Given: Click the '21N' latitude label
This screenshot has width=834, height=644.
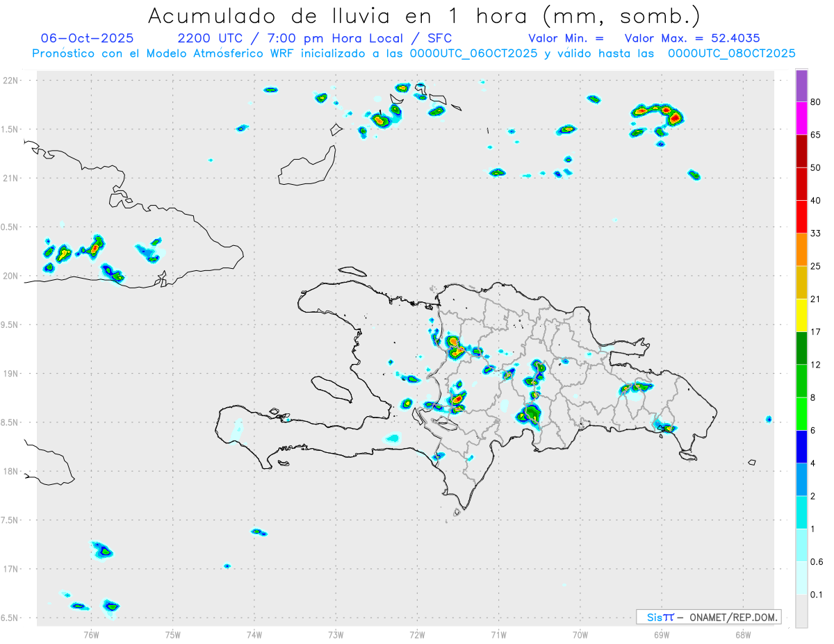Looking at the screenshot, I should [x=12, y=178].
